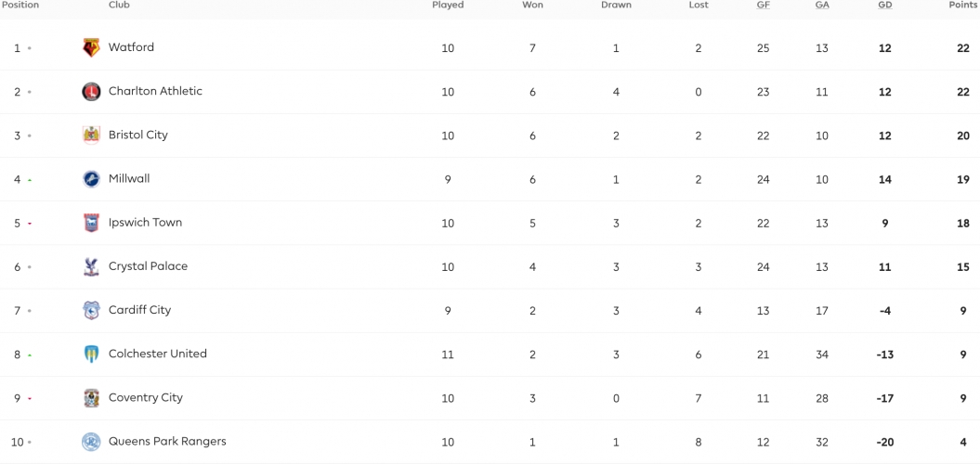Screen dimensions: 980x464
Task: Click the Queens Park Rangers badge
Action: tap(91, 442)
